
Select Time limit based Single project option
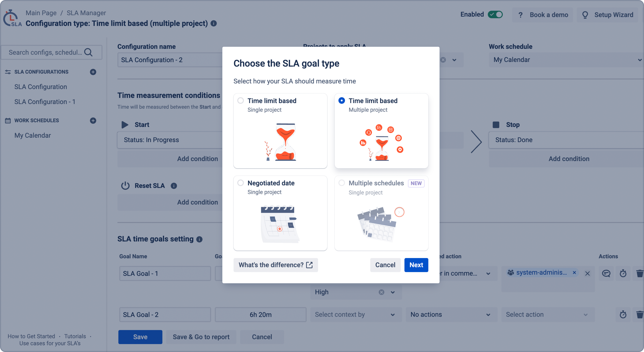pyautogui.click(x=240, y=101)
